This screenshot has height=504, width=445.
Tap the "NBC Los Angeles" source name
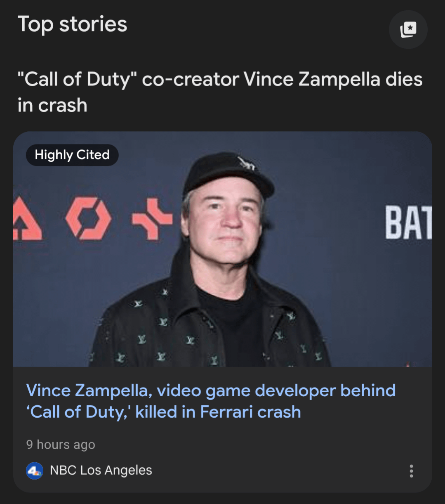101,470
